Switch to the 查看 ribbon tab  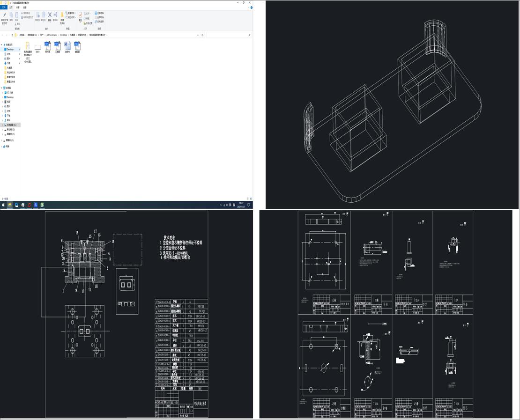coord(25,7)
